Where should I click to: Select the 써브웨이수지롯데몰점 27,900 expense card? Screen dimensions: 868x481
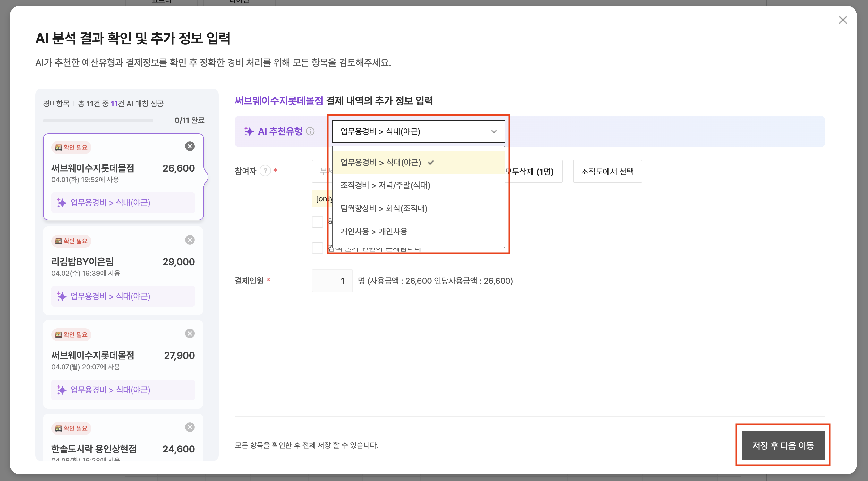point(123,364)
